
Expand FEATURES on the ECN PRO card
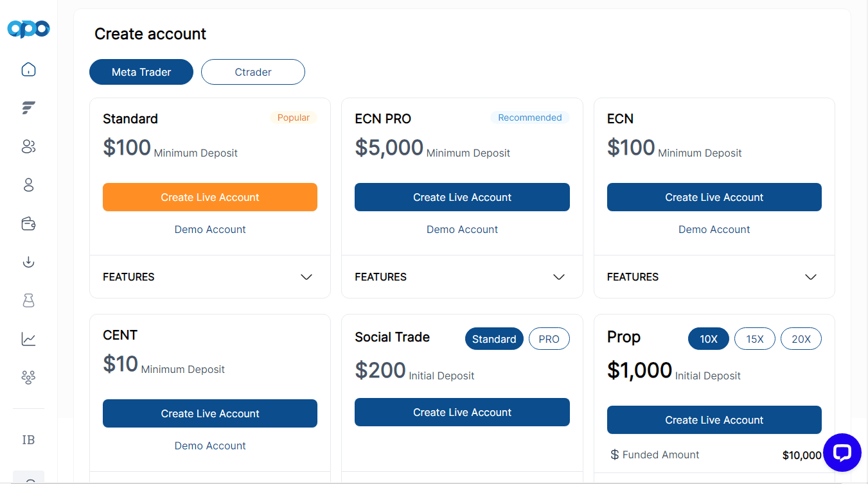[462, 277]
